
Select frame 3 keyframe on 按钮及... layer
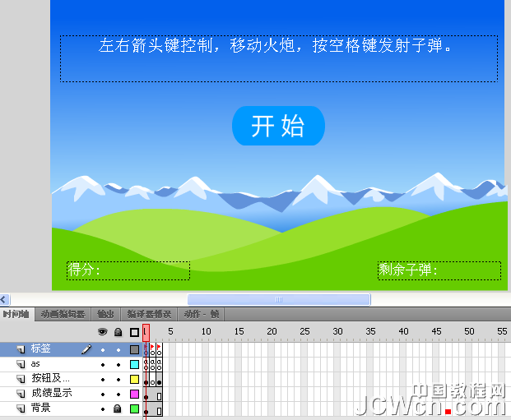[x=159, y=379]
